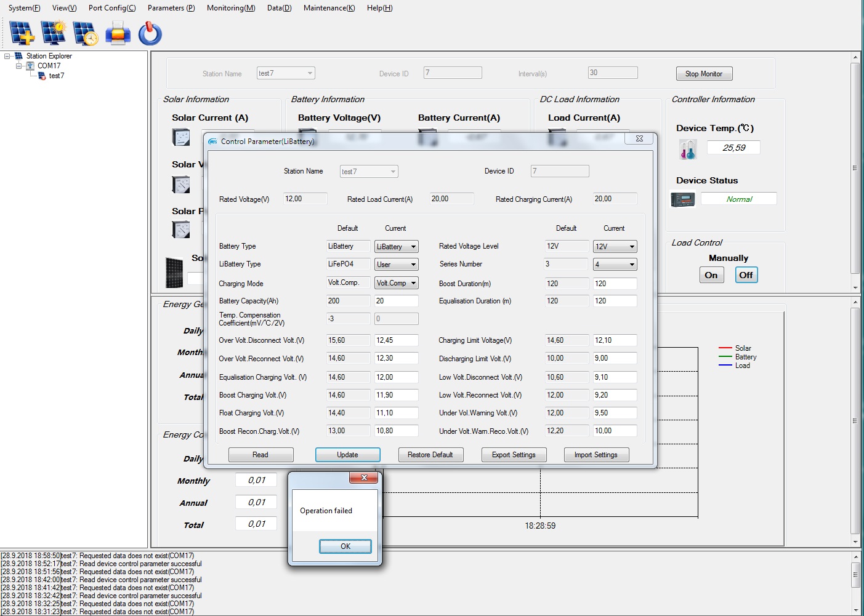Click the solar panel with sun icon

(x=54, y=33)
